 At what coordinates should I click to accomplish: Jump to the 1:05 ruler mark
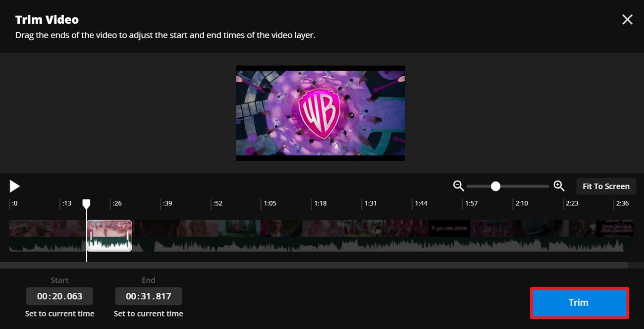coord(269,203)
